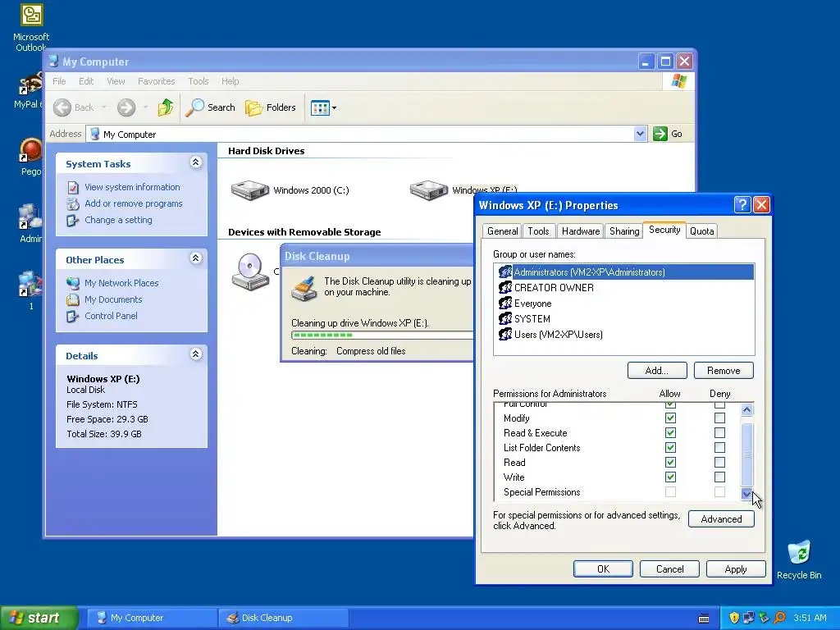Collapse the Other Places panel
Image resolution: width=840 pixels, height=630 pixels.
coord(195,258)
